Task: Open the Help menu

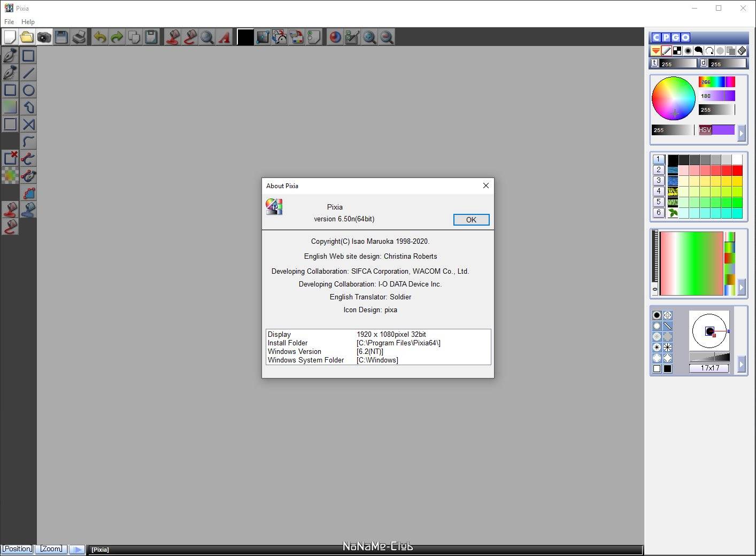Action: [x=28, y=22]
